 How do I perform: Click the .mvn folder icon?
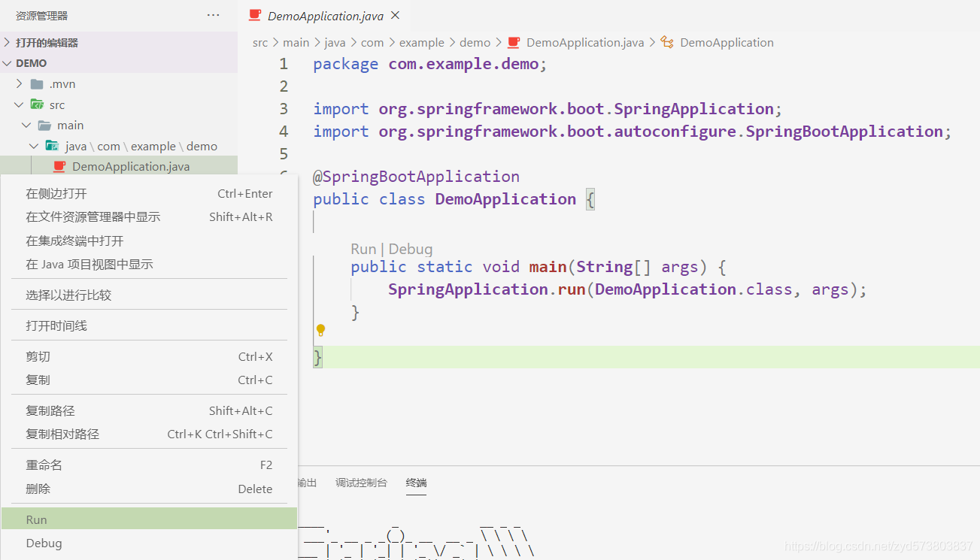(37, 83)
